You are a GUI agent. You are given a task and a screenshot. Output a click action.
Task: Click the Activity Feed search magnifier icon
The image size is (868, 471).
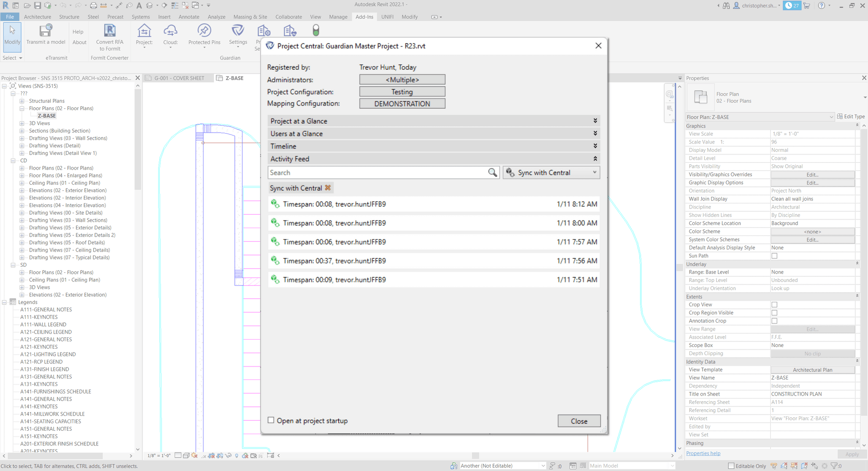point(493,172)
